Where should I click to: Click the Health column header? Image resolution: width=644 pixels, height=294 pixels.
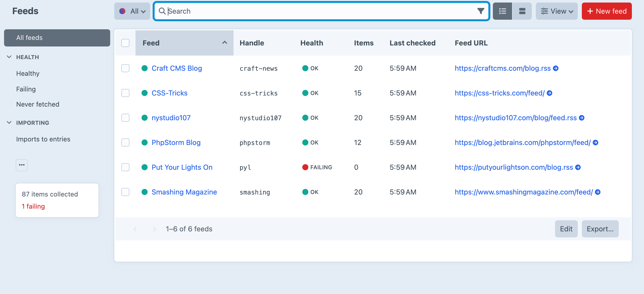click(x=312, y=43)
